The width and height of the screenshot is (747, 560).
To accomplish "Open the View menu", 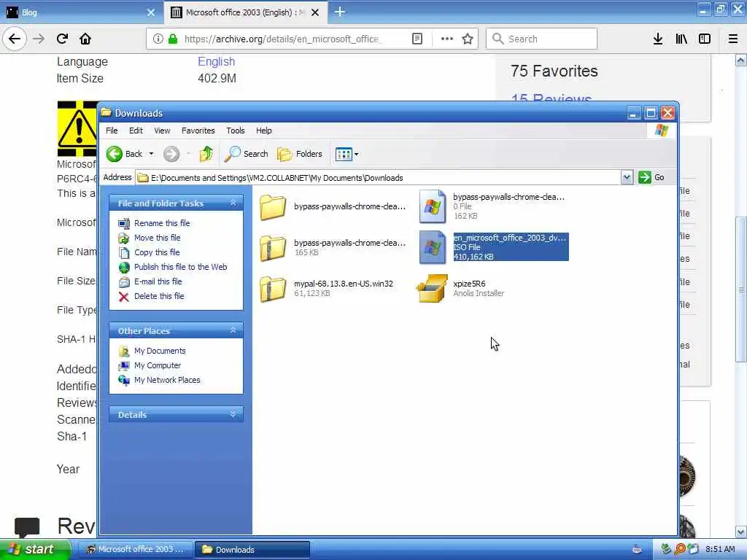I will point(162,131).
